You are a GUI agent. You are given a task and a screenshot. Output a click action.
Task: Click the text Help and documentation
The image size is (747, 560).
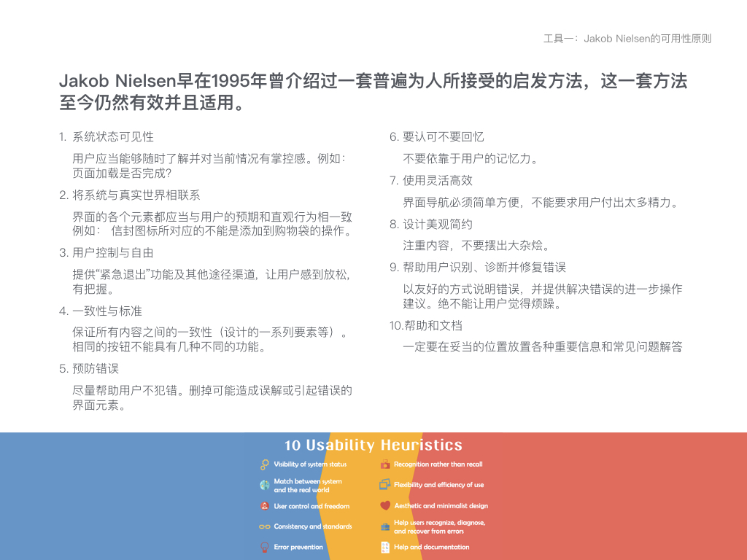click(432, 547)
